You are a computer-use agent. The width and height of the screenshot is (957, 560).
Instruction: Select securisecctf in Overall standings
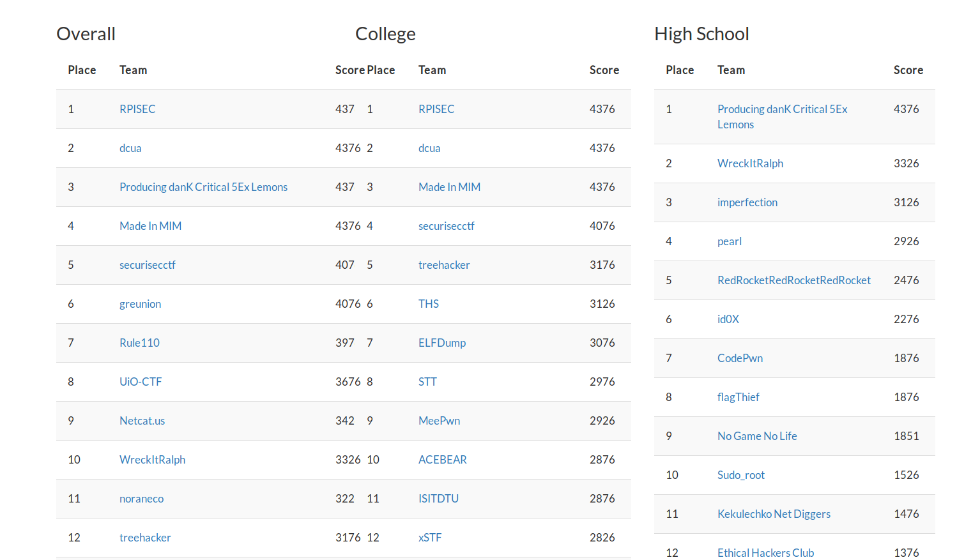tap(147, 265)
